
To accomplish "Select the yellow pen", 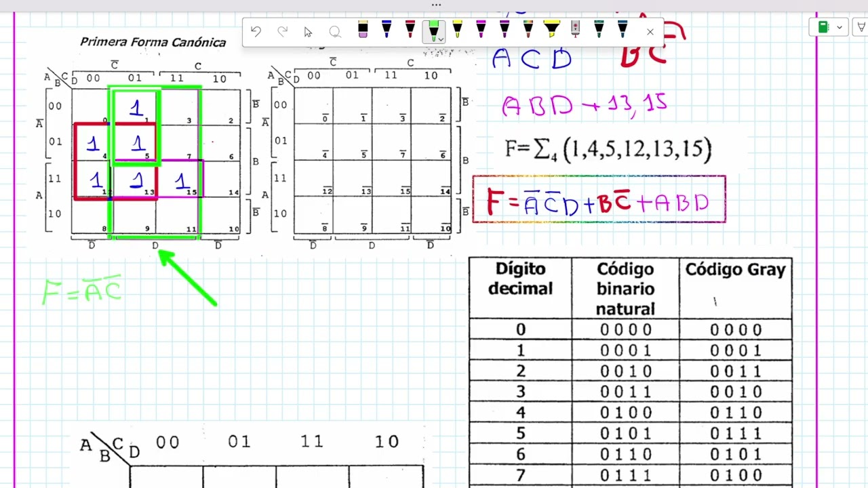I will 457,29.
